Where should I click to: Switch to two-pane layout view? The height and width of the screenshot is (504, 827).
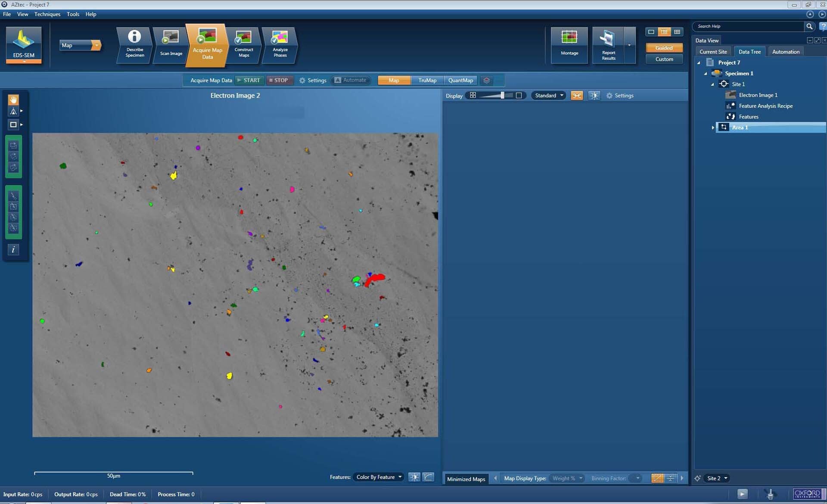point(664,32)
